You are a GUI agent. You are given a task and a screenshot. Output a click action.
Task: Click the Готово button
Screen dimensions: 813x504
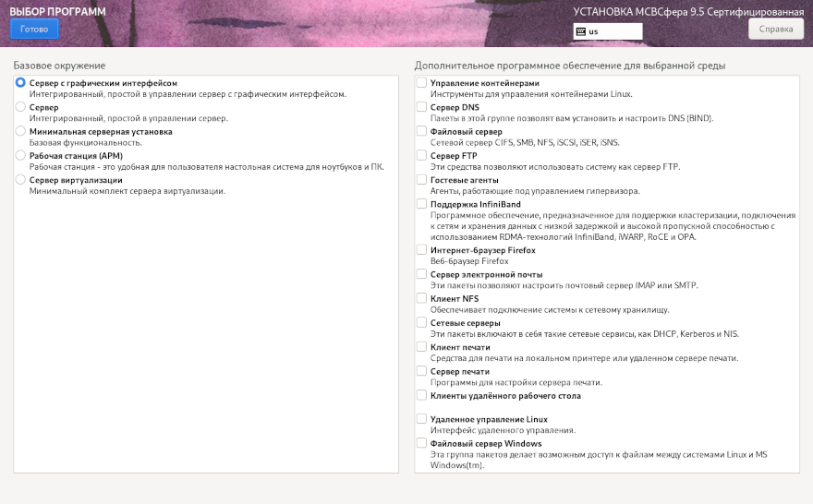tap(34, 29)
